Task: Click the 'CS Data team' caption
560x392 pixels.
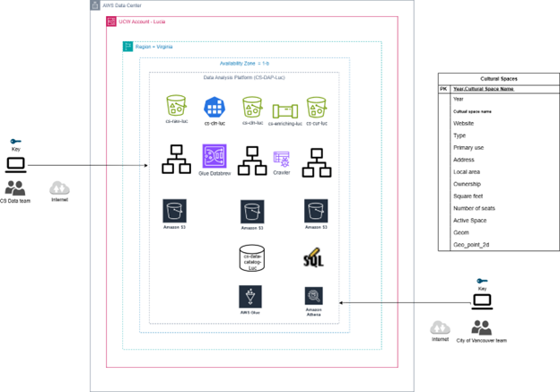Action: (15, 201)
